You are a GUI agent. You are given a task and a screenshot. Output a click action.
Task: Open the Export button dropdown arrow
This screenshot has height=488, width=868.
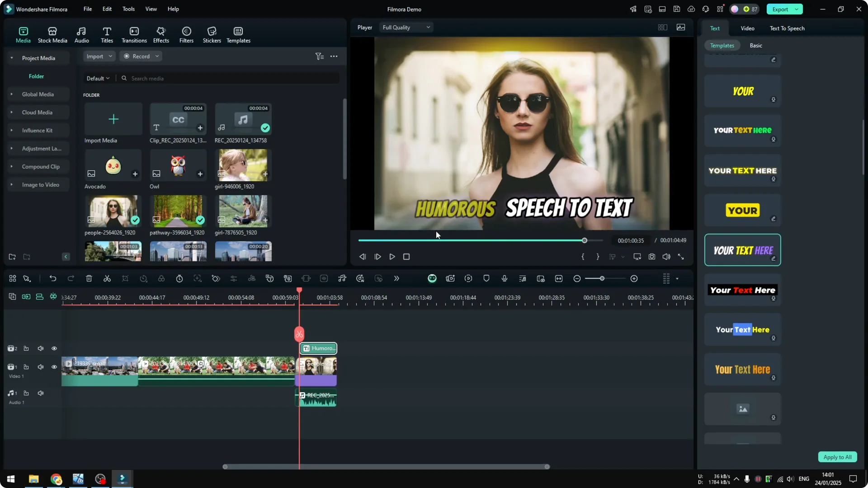797,9
